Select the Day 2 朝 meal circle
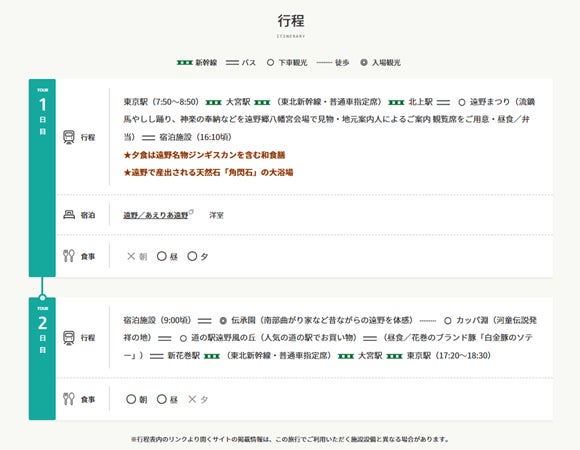The image size is (580, 450). coord(131,399)
